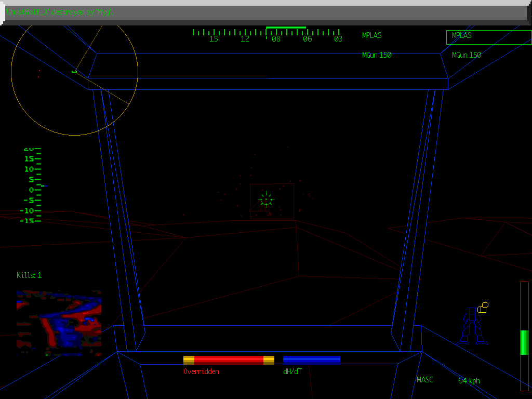Click the green crosshair reticle at center
This screenshot has height=399, width=532.
pos(266,199)
